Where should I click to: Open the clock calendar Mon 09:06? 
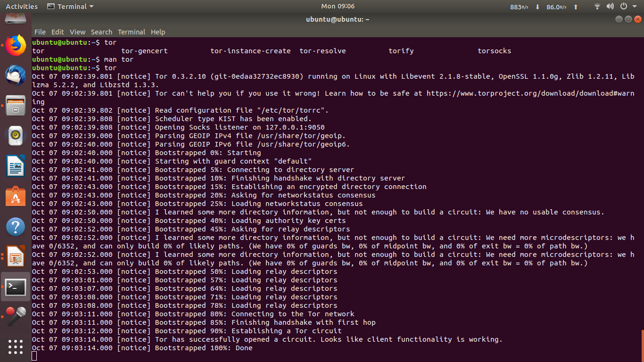point(338,6)
